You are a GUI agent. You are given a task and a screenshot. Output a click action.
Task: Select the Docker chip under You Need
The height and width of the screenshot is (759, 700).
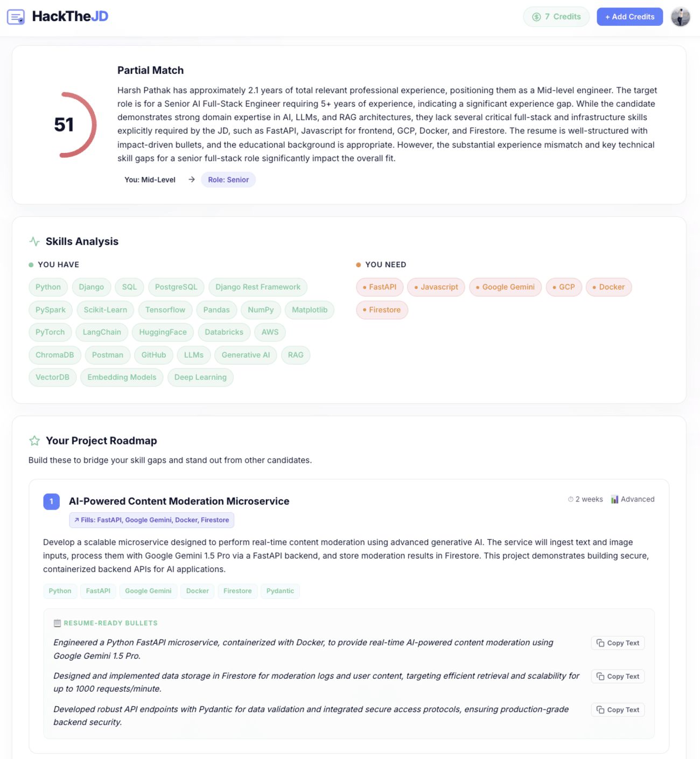click(609, 287)
